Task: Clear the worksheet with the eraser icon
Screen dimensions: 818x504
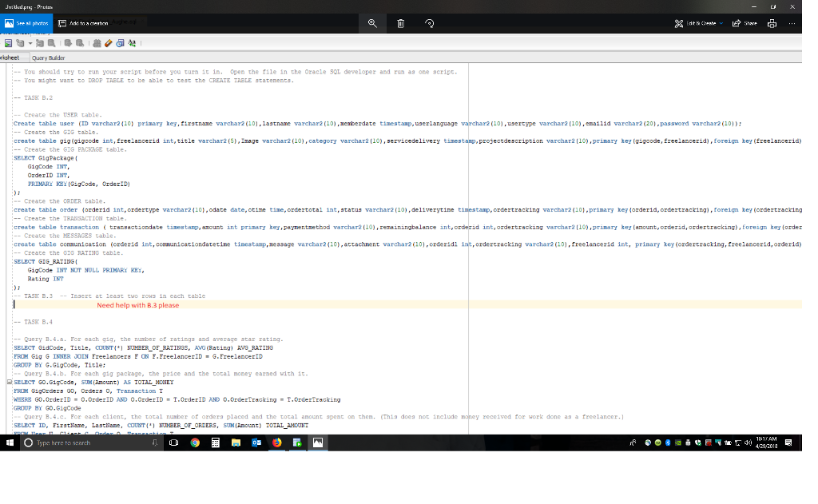Action: [x=109, y=42]
